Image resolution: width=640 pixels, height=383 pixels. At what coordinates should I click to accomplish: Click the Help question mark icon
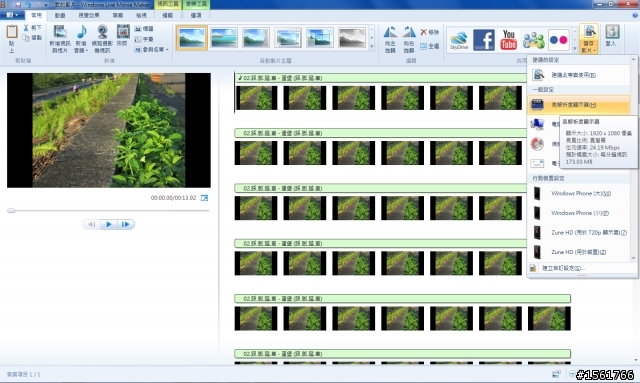pos(635,15)
